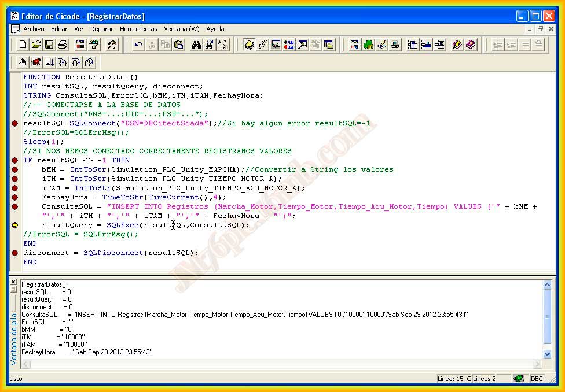Click the hand breakpoint toggle icon

coord(23,62)
